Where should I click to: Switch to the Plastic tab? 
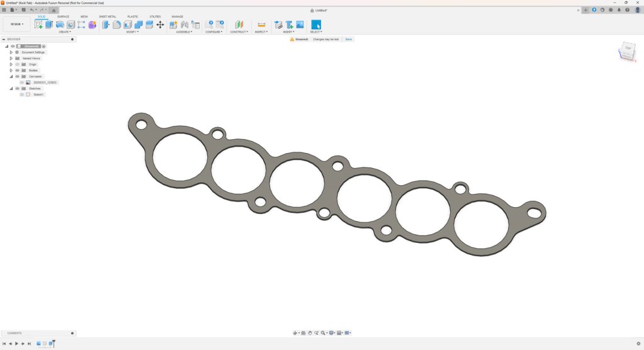[133, 17]
